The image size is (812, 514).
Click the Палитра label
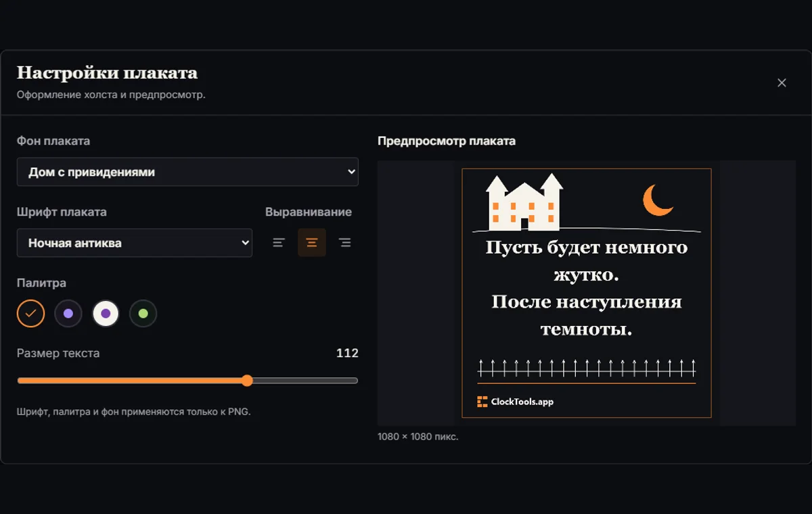tap(41, 283)
